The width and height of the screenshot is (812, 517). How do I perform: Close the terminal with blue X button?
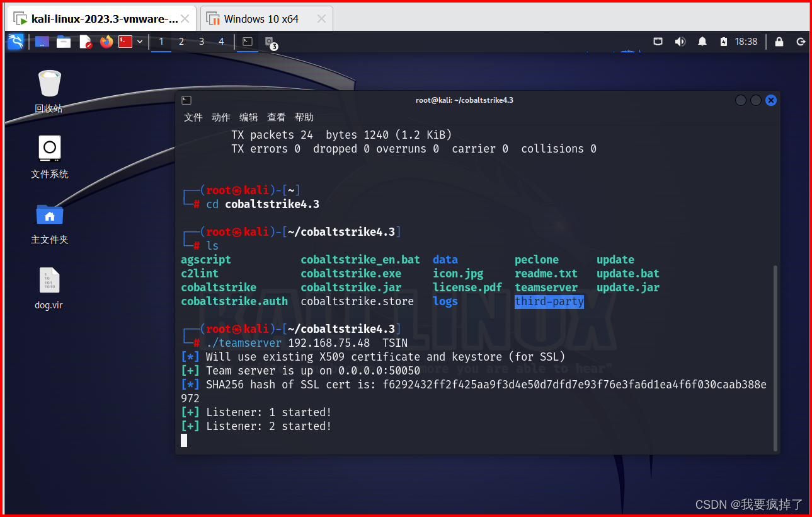pos(771,100)
